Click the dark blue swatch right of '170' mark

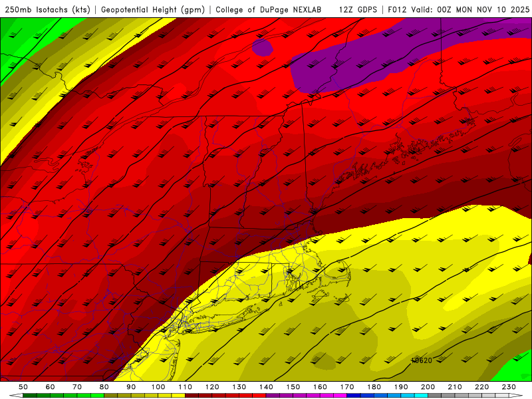click(x=354, y=396)
